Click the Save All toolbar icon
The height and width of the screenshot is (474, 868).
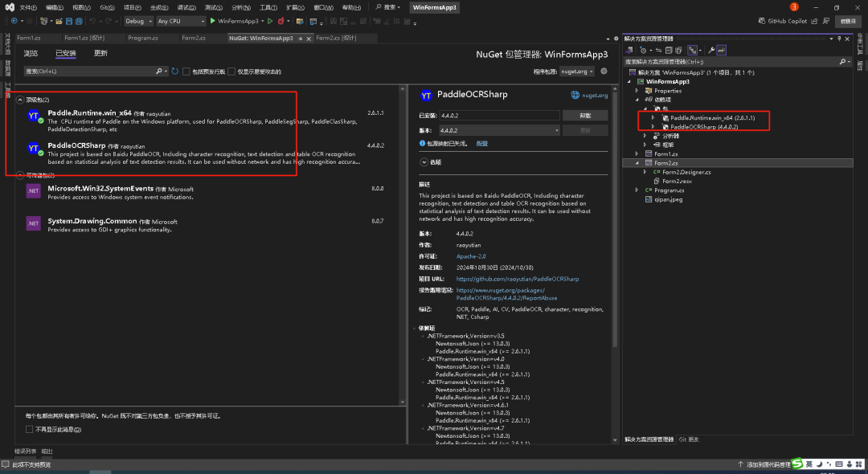pyautogui.click(x=79, y=21)
